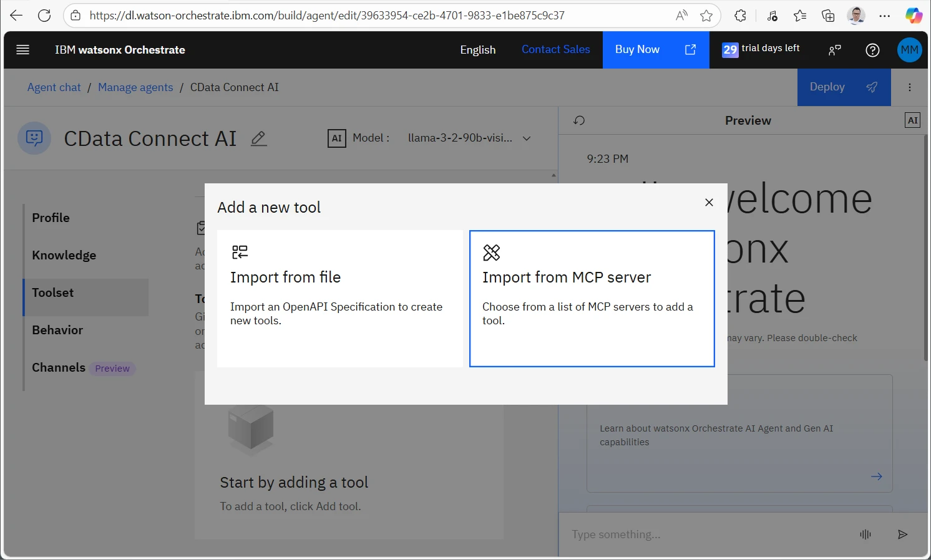Image resolution: width=931 pixels, height=560 pixels.
Task: Reset the preview chat with refresh icon
Action: click(579, 120)
